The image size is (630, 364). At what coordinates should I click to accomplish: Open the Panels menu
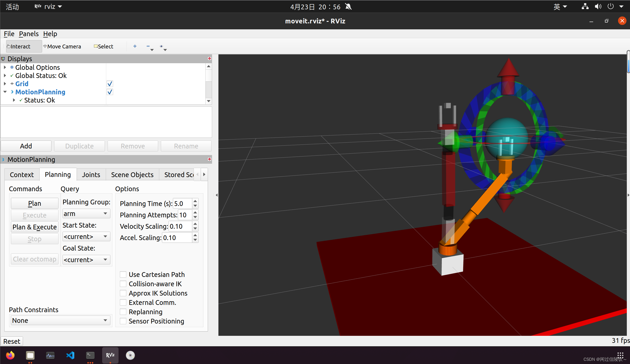click(28, 34)
